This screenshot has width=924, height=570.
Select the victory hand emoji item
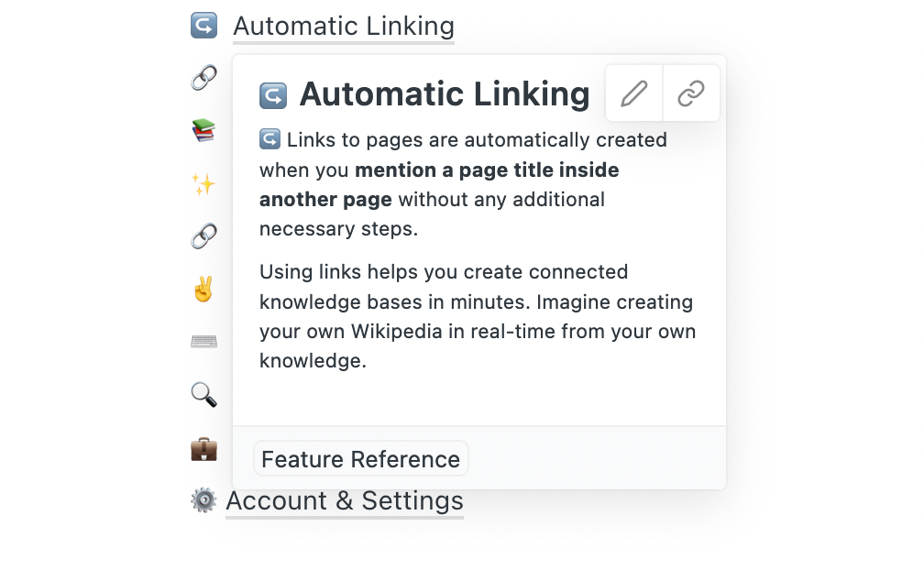(203, 290)
